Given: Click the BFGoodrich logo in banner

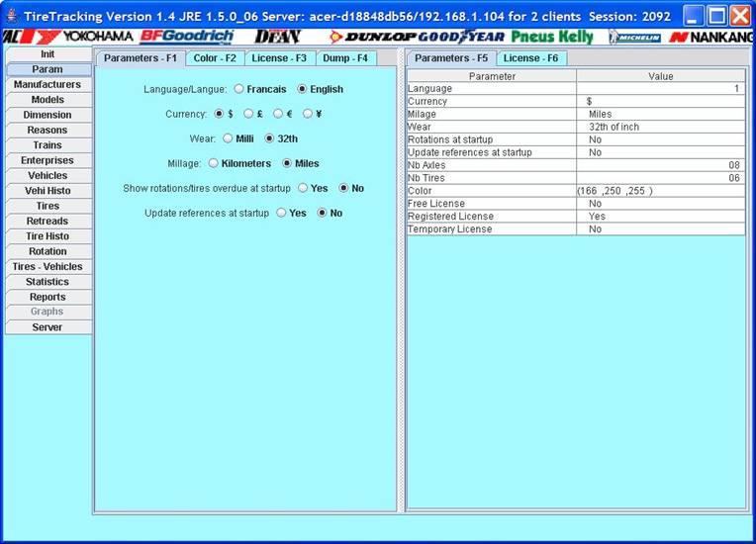Looking at the screenshot, I should click(186, 37).
